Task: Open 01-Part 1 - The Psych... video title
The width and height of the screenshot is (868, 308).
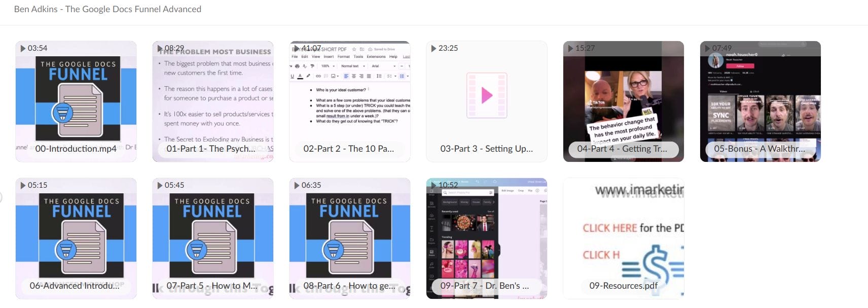Action: point(211,149)
